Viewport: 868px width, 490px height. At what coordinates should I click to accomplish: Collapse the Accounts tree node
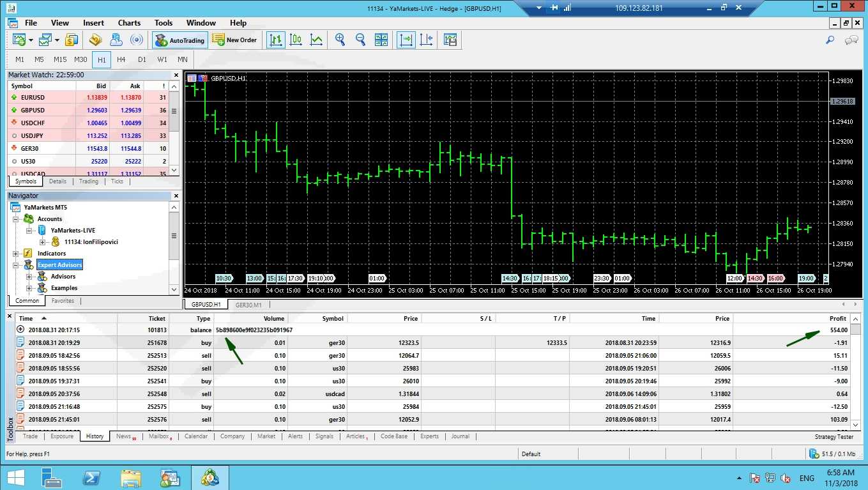point(17,219)
